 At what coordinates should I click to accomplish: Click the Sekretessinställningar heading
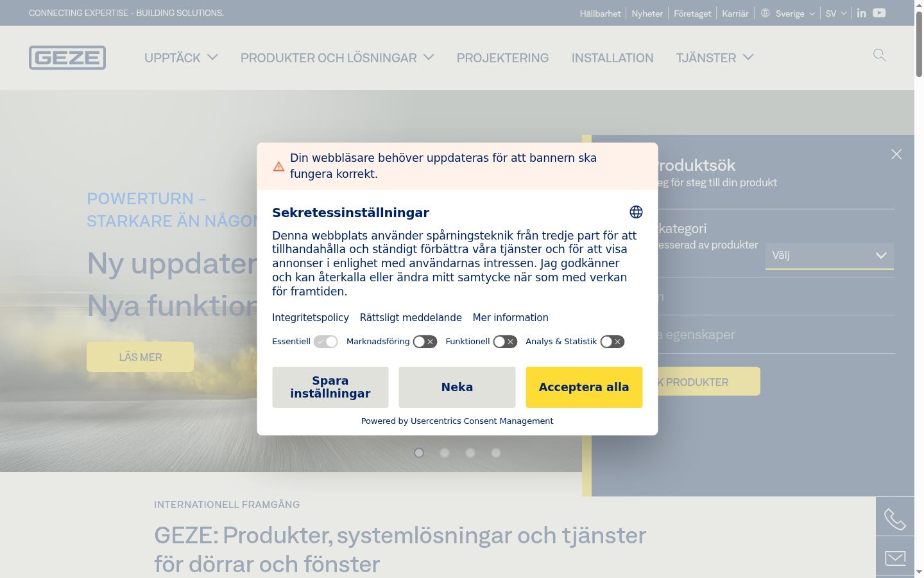pos(350,213)
